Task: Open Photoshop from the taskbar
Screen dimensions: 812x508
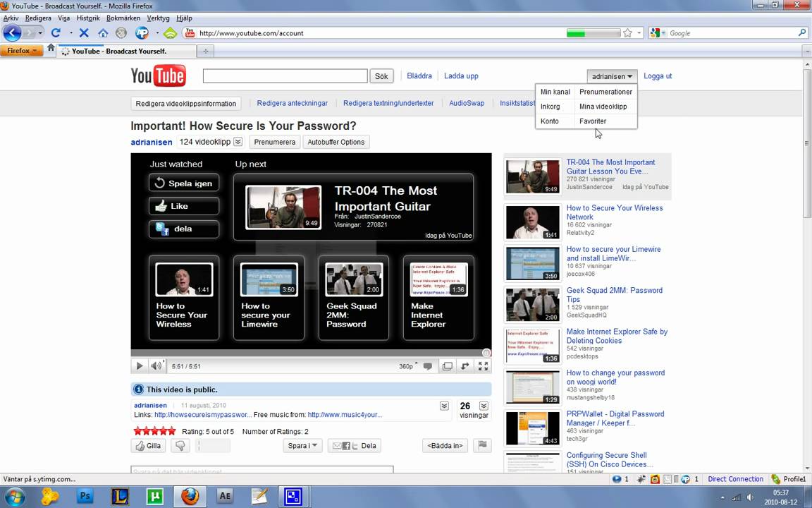Action: tap(85, 496)
